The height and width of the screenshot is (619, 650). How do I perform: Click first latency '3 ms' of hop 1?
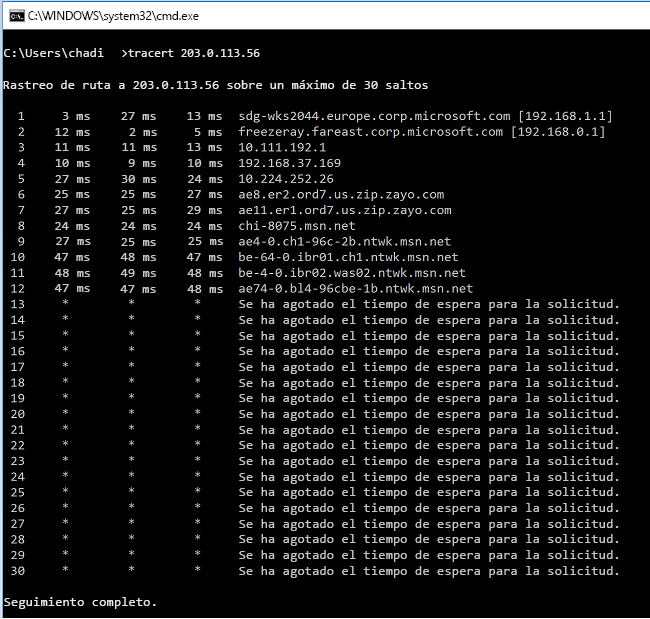coord(76,116)
